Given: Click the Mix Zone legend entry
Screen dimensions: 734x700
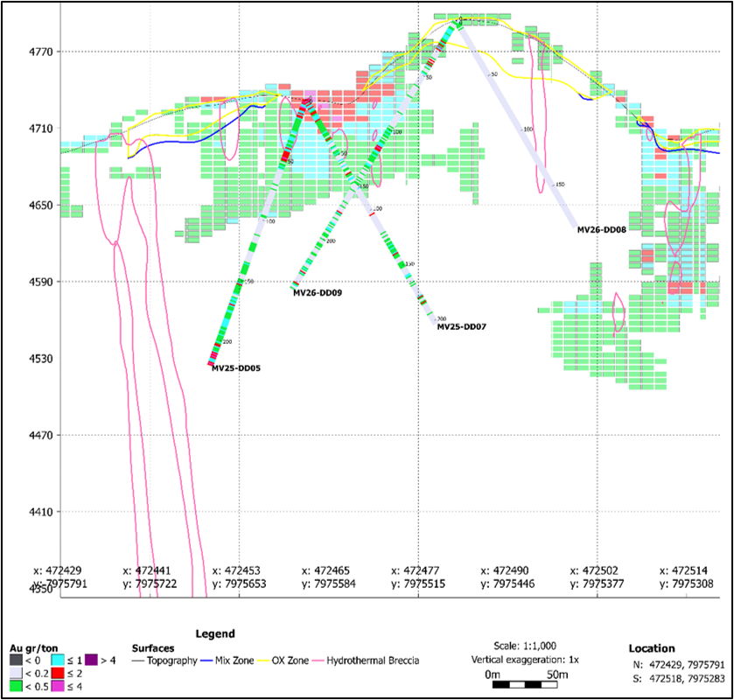Looking at the screenshot, I should (x=227, y=661).
